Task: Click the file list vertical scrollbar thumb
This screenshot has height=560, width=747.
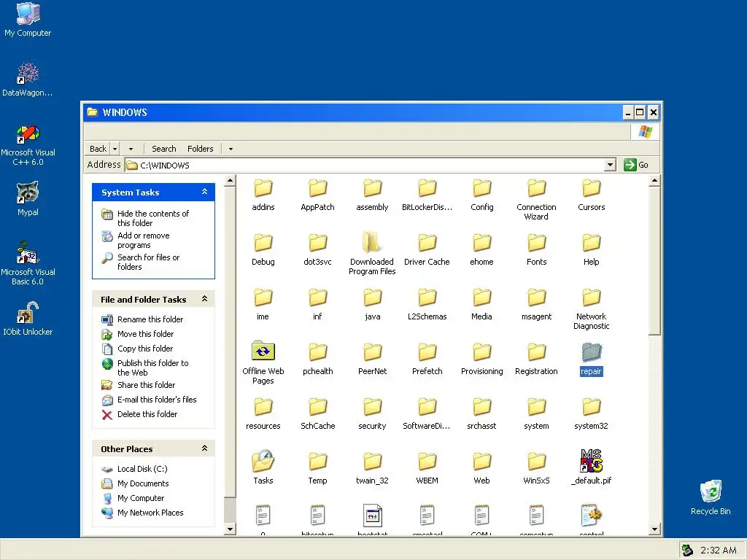Action: point(654,260)
